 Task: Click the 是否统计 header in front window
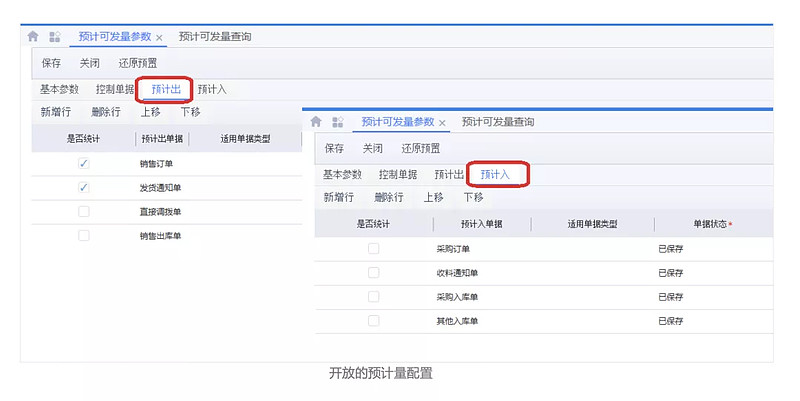tap(373, 224)
